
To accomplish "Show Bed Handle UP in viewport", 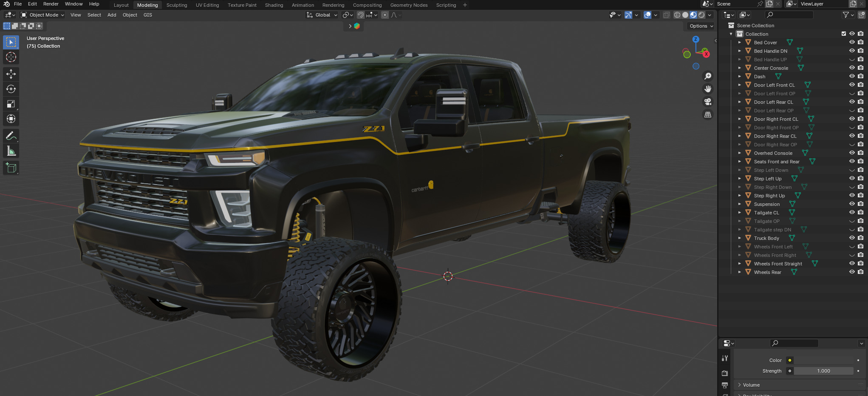I will (852, 60).
